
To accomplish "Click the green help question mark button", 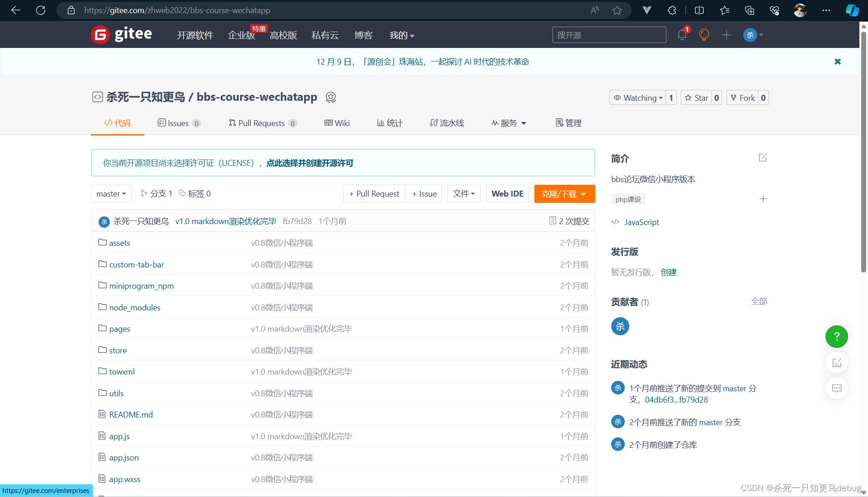I will pyautogui.click(x=837, y=337).
